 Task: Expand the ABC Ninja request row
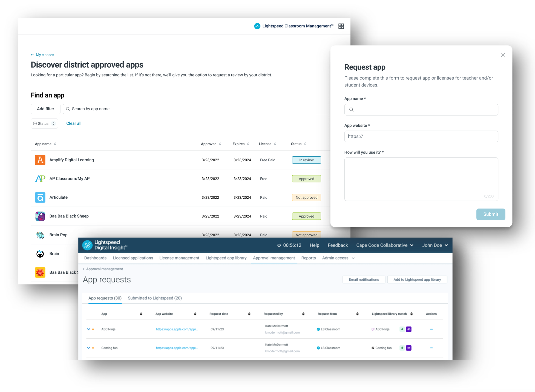[88, 329]
